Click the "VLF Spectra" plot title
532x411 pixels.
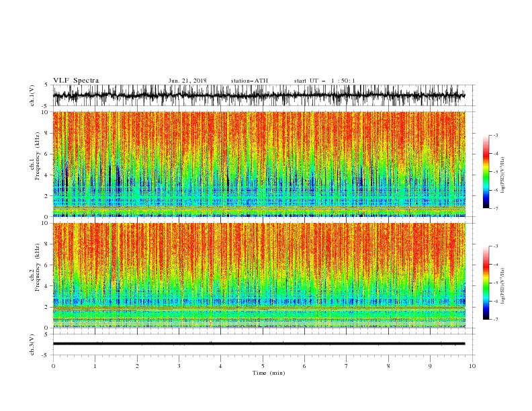pos(76,81)
